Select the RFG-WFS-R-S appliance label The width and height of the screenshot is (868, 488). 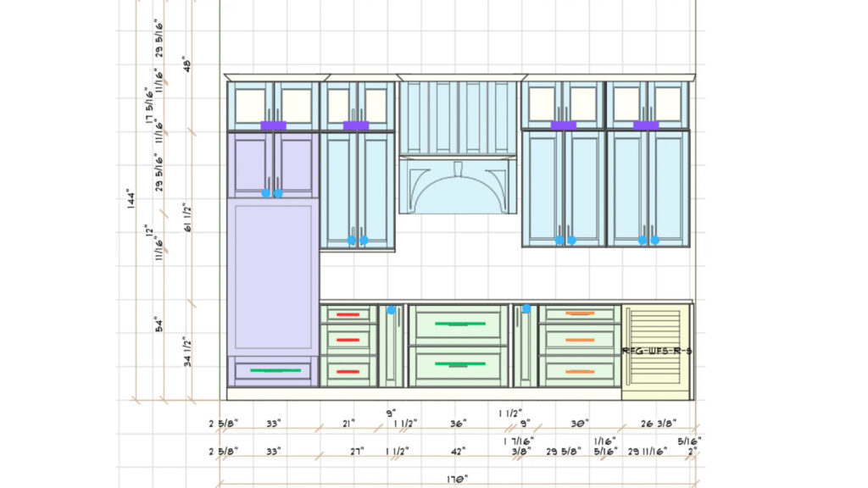click(657, 351)
